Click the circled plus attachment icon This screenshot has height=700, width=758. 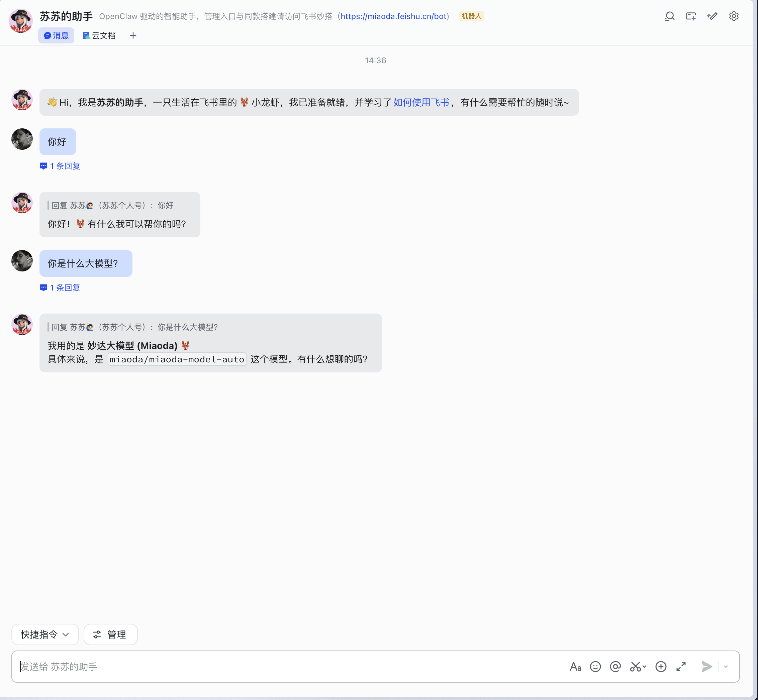pos(661,667)
